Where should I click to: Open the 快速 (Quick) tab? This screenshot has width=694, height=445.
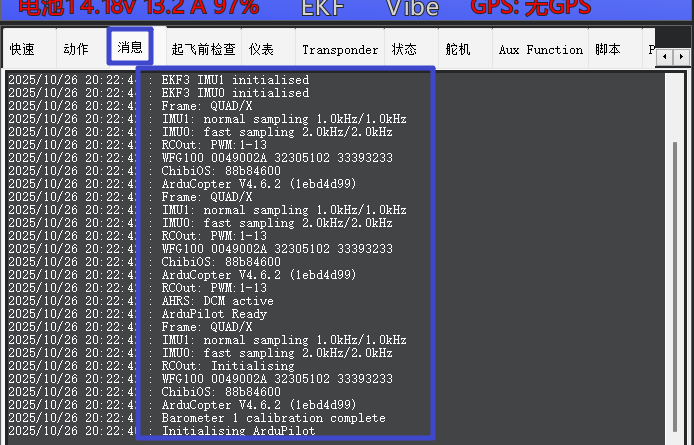pos(22,49)
